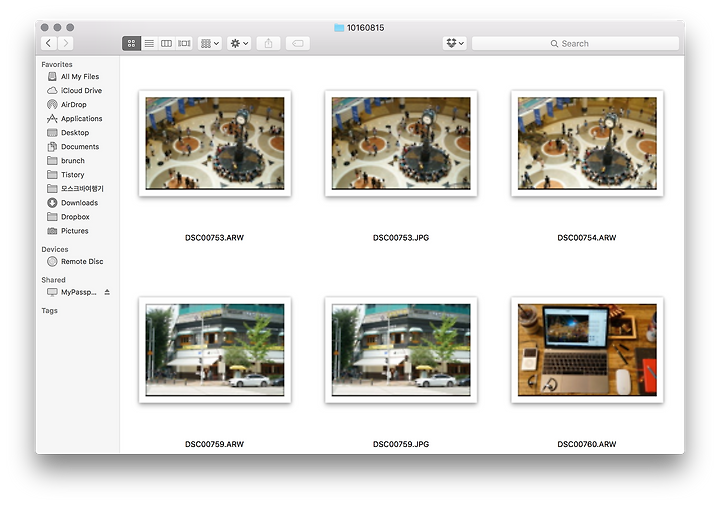Select the DSC00754.ARW thumbnail
720x505 pixels.
click(x=587, y=143)
